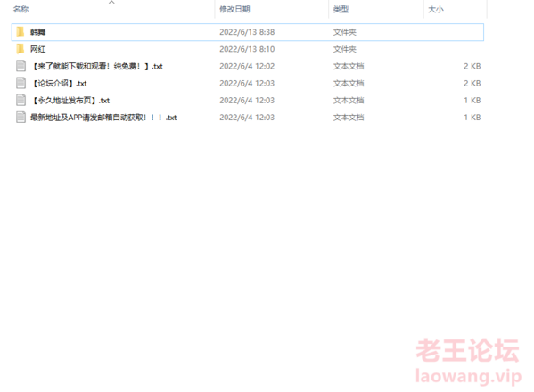Click the 韩舞 folder name text
The width and height of the screenshot is (534, 392).
(37, 32)
